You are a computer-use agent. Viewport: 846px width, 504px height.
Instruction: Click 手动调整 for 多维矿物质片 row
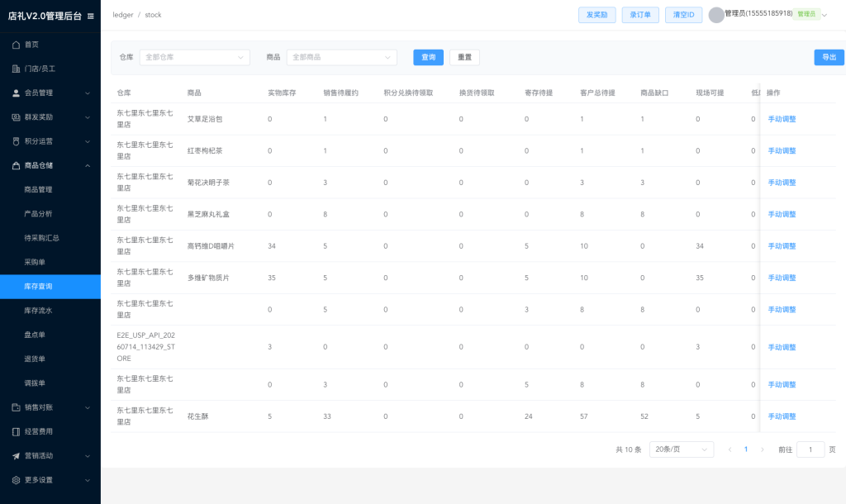click(x=782, y=278)
